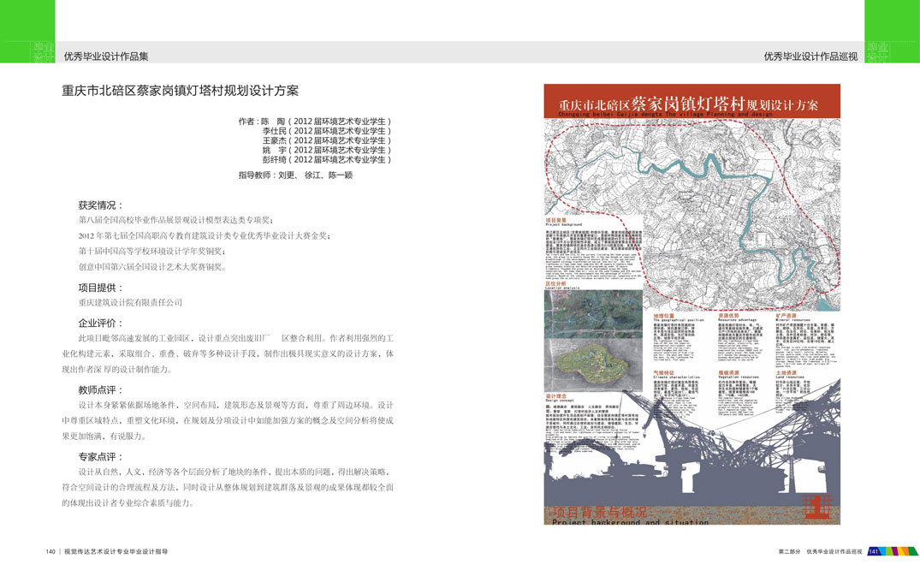The height and width of the screenshot is (588, 920).
Task: Click the satellite photo under 区位分析
Action: [x=593, y=314]
